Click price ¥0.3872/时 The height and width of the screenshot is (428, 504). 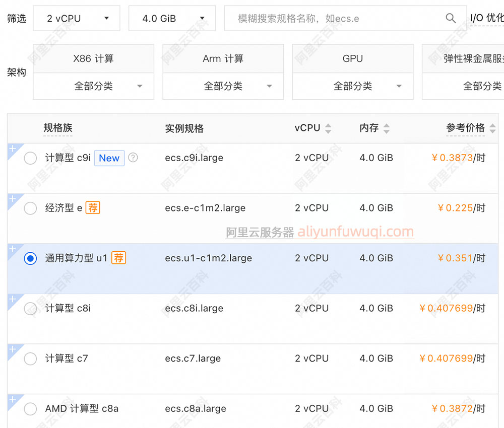click(458, 408)
